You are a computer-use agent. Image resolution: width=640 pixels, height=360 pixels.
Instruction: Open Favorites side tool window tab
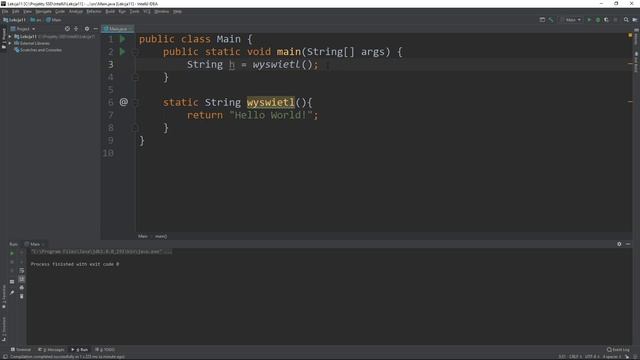point(4,296)
